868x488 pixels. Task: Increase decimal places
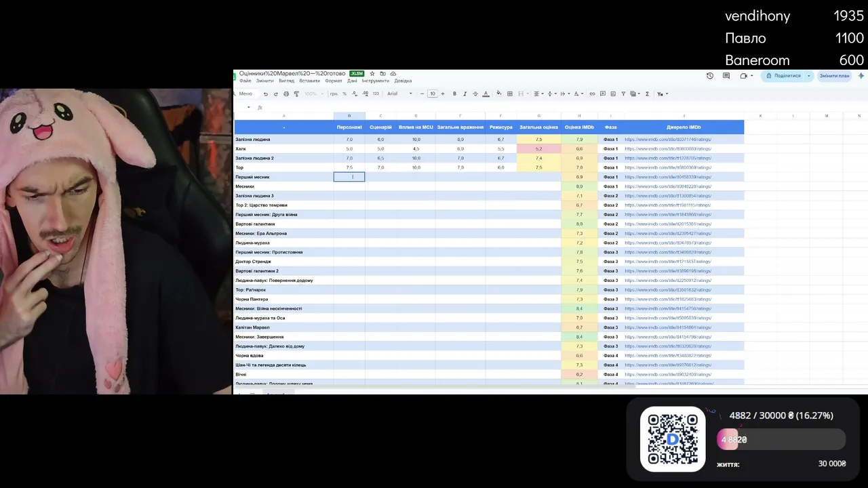365,94
